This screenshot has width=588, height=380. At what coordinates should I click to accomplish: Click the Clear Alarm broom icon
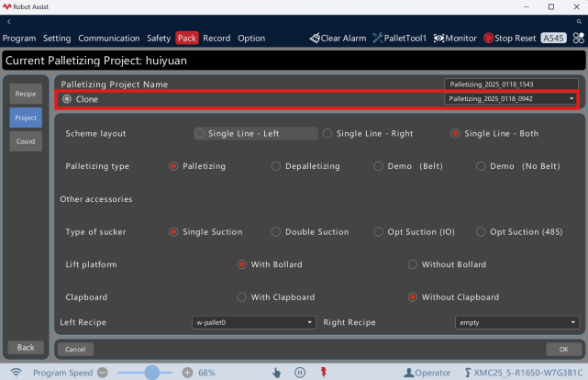[315, 38]
